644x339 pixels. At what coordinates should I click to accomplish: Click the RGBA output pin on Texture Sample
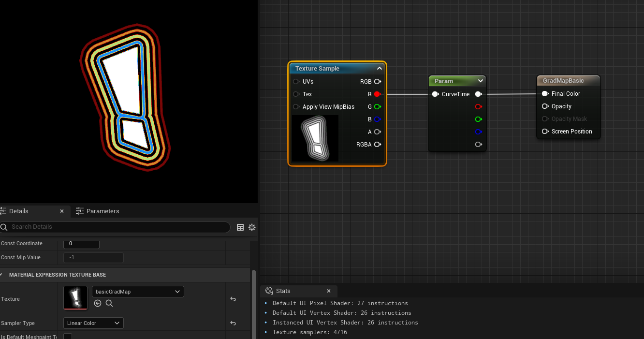click(377, 145)
